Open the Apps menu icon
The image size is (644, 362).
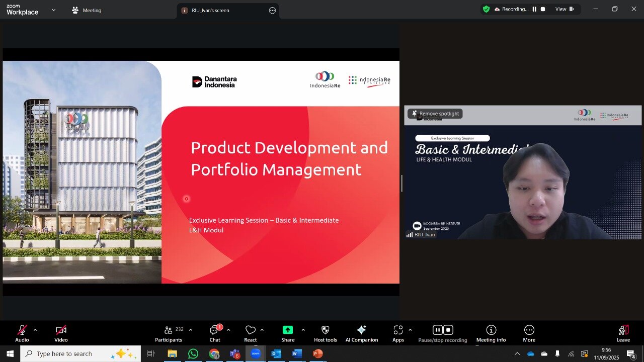click(398, 330)
